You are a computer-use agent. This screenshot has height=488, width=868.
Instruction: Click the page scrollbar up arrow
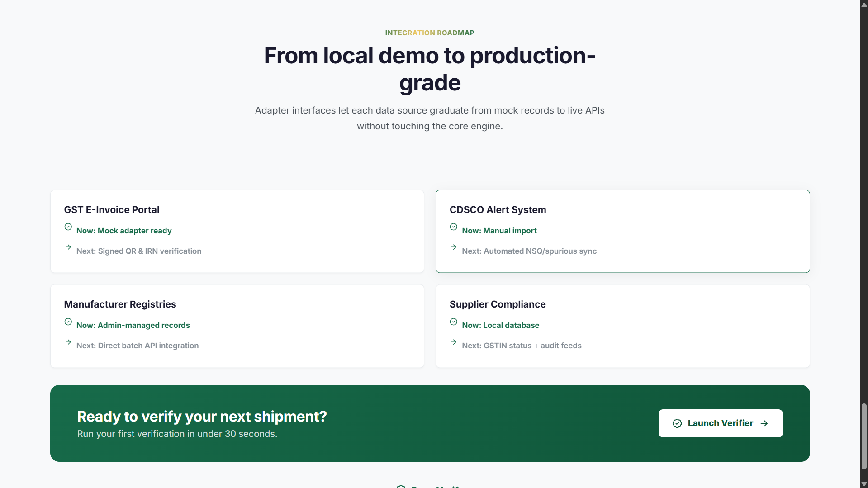[x=864, y=5]
